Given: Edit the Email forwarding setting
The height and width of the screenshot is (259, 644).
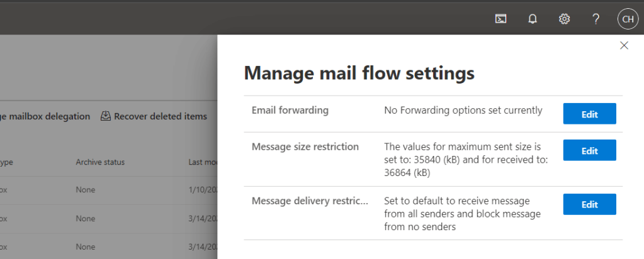Looking at the screenshot, I should [x=589, y=114].
